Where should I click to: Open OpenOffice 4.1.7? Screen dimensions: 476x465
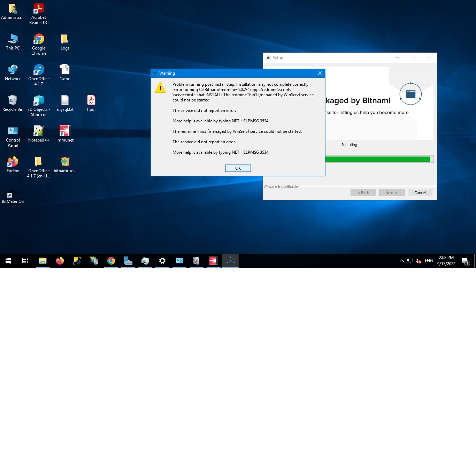(x=38, y=70)
